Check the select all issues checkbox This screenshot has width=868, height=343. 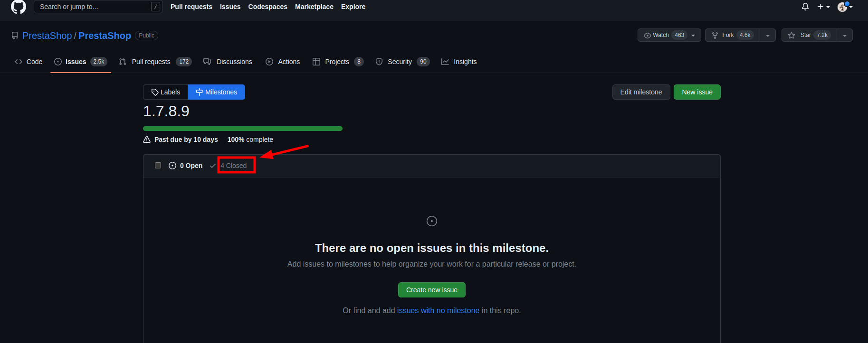pos(158,166)
